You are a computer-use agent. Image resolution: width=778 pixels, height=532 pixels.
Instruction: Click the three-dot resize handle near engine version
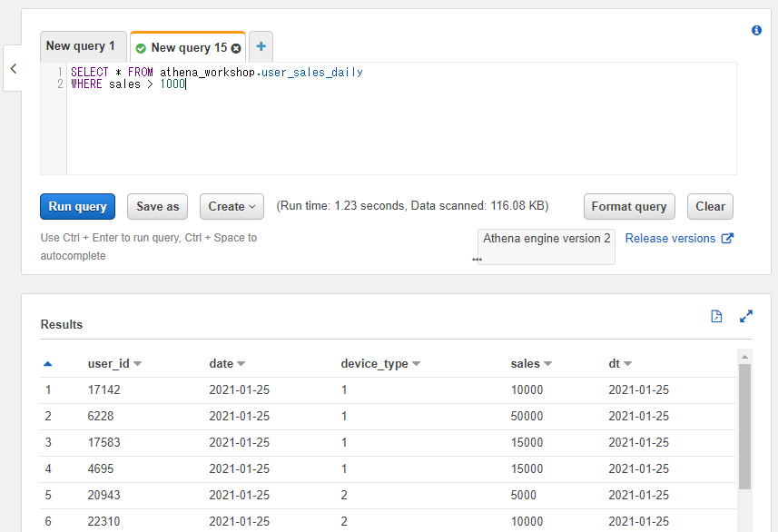point(477,260)
